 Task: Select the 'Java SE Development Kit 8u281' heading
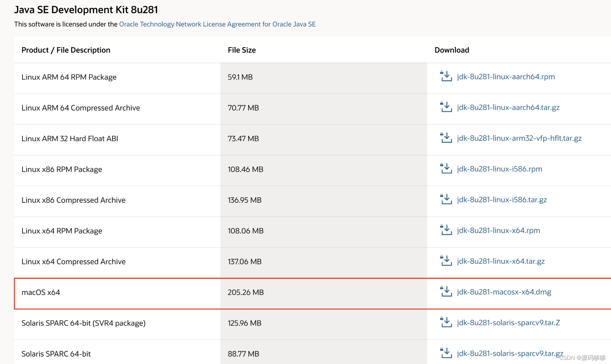coord(86,10)
